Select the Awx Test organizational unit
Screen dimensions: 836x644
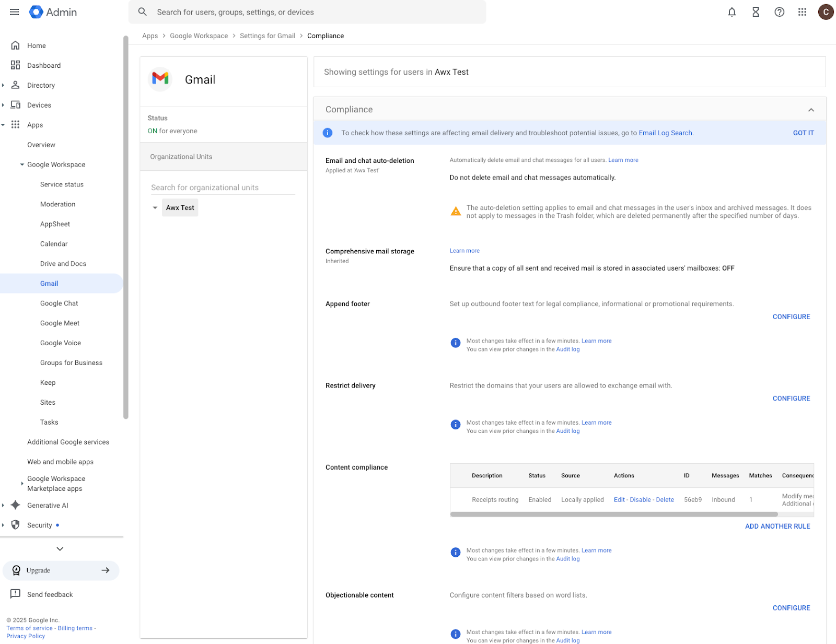(x=180, y=208)
